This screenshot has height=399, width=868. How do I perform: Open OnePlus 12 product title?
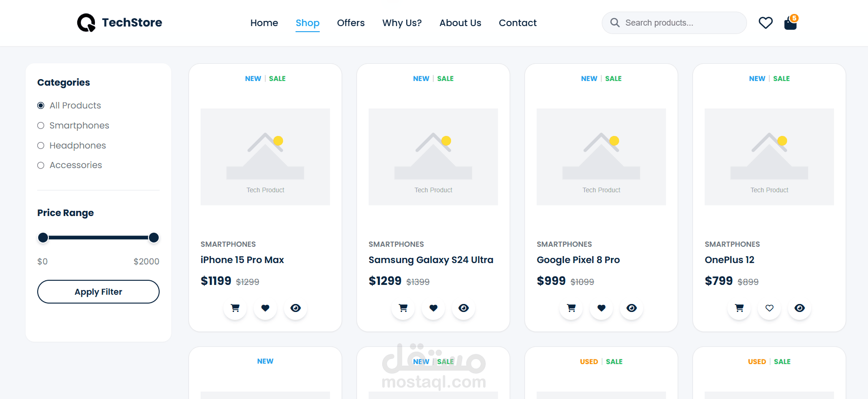pyautogui.click(x=729, y=260)
